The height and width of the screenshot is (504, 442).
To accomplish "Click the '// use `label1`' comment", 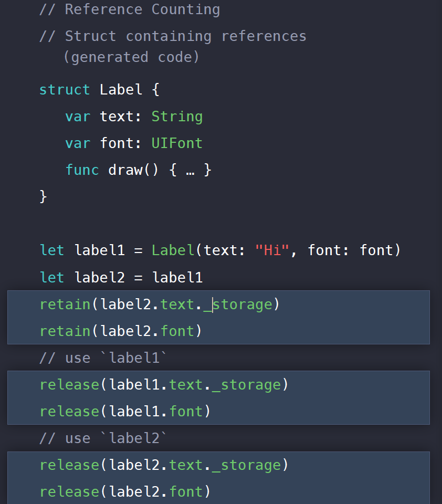I will point(103,358).
